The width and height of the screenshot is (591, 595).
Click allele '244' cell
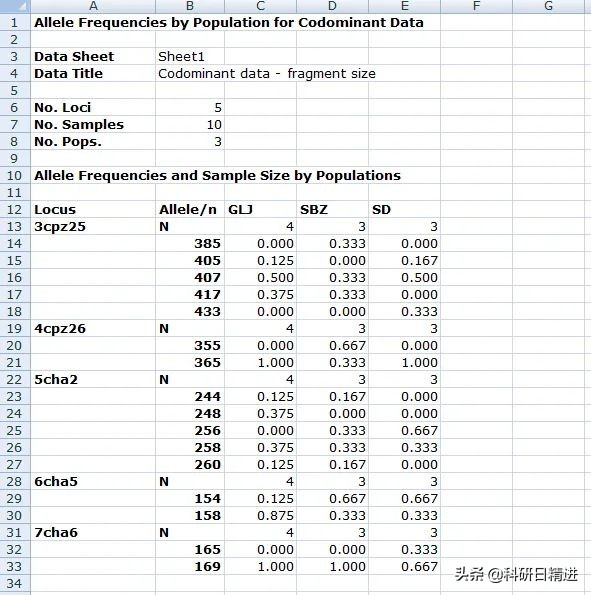pyautogui.click(x=190, y=397)
